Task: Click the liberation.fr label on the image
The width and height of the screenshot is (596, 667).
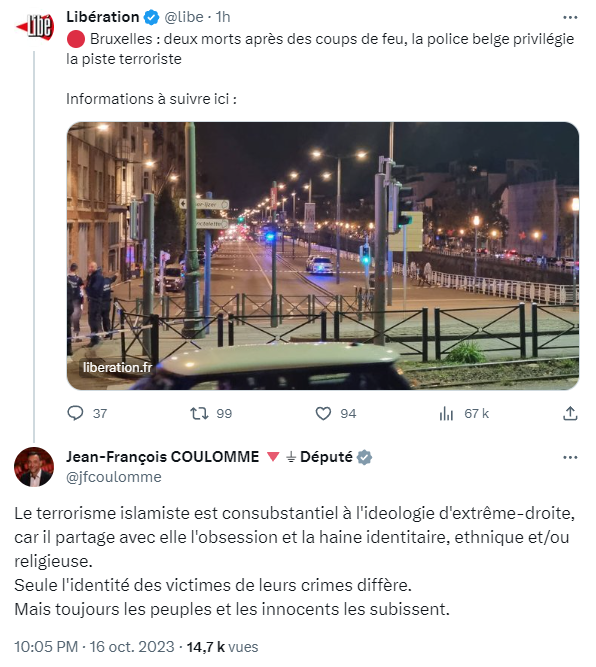Action: [117, 367]
